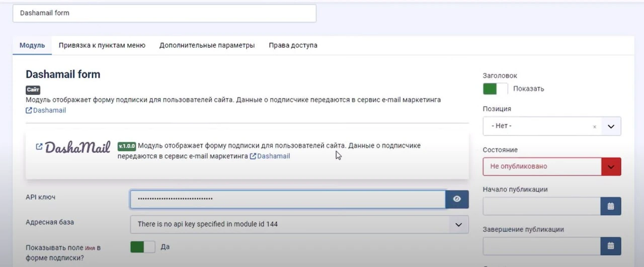Image resolution: width=644 pixels, height=267 pixels.
Task: Click external link icon beside DashaMail logo
Action: click(39, 147)
